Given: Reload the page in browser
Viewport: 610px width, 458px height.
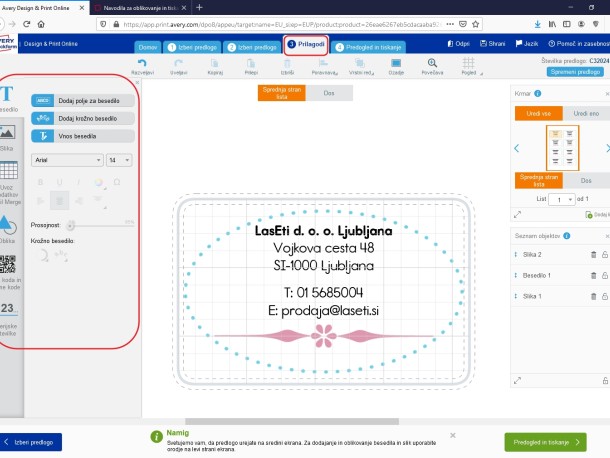Looking at the screenshot, I should tap(26, 24).
